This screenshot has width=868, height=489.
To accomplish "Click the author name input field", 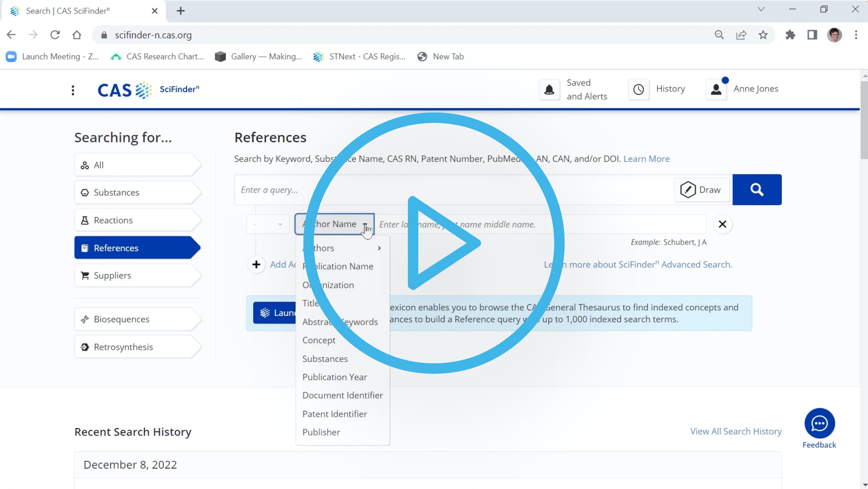I will click(541, 224).
